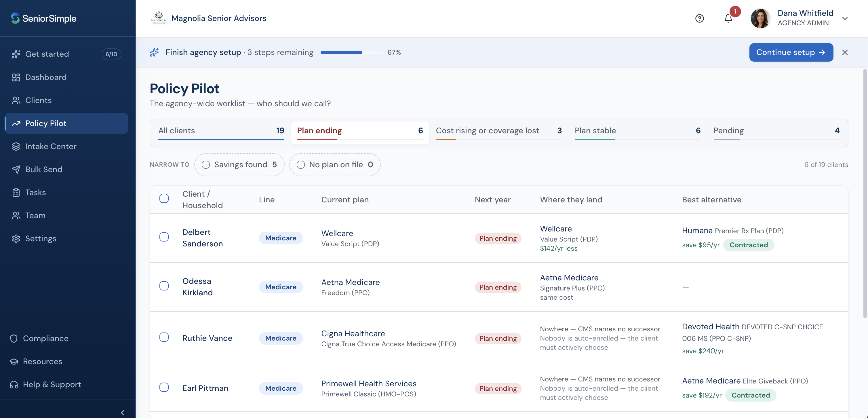This screenshot has width=868, height=418.
Task: Open Tasks in the sidebar
Action: click(67, 193)
